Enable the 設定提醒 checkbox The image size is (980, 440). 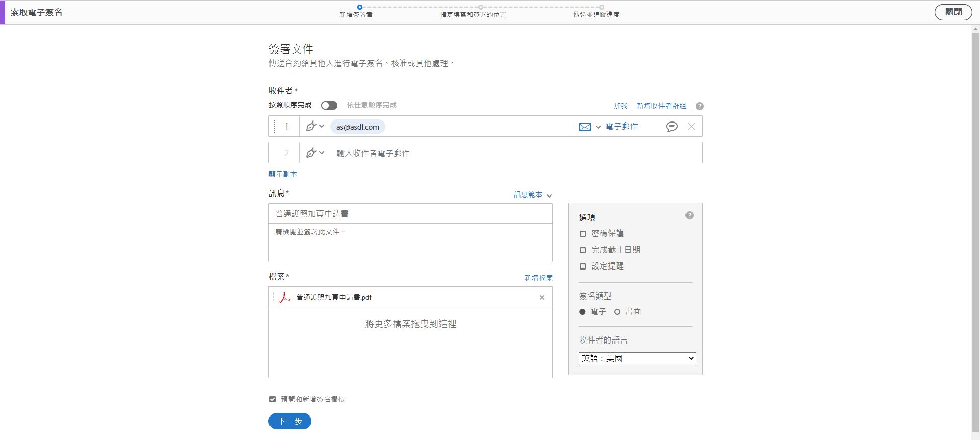583,266
